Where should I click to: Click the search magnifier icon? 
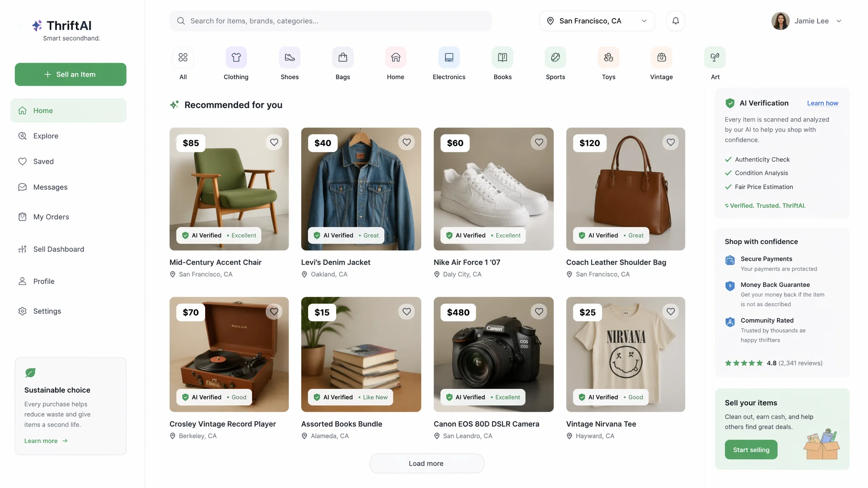(x=181, y=21)
